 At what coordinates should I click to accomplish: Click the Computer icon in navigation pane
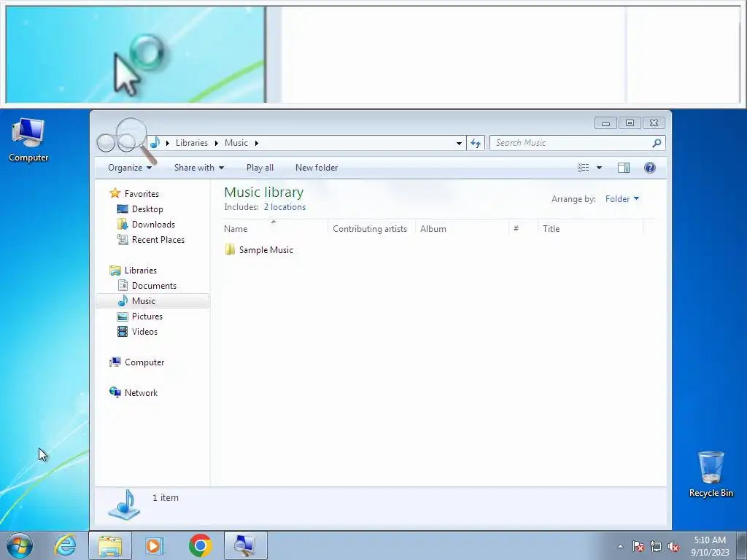click(x=115, y=362)
